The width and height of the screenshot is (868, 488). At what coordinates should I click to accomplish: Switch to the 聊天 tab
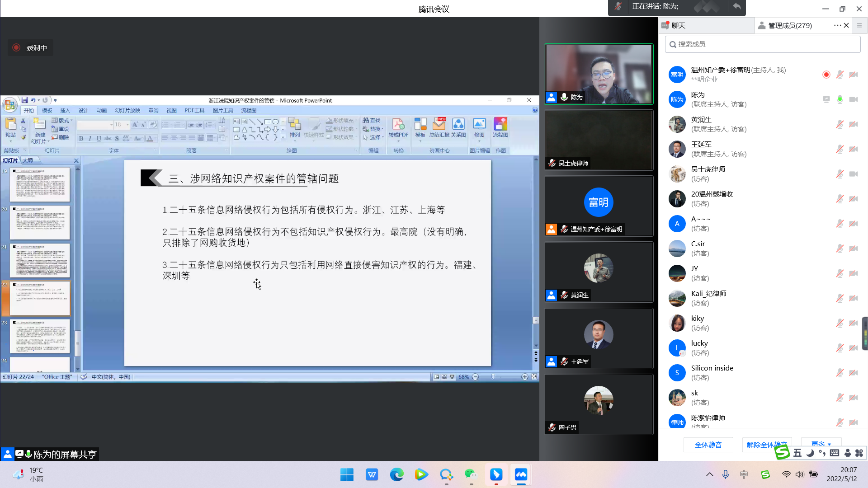678,25
